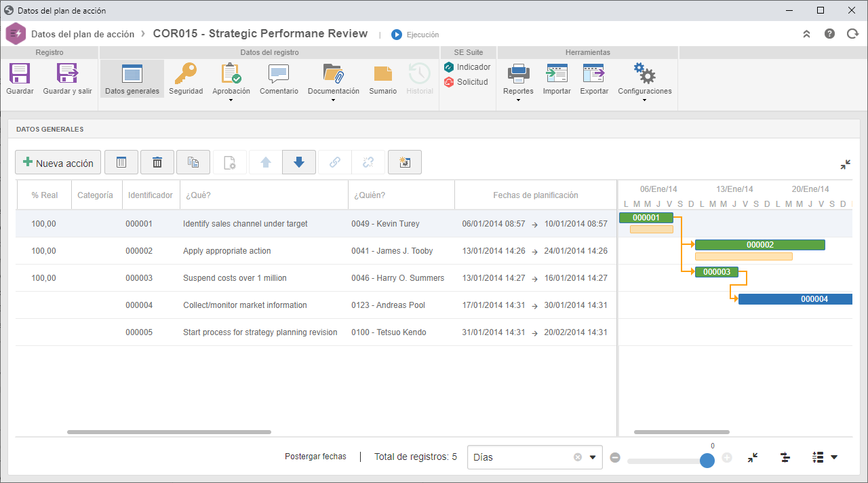Click the Exportar icon

[594, 73]
